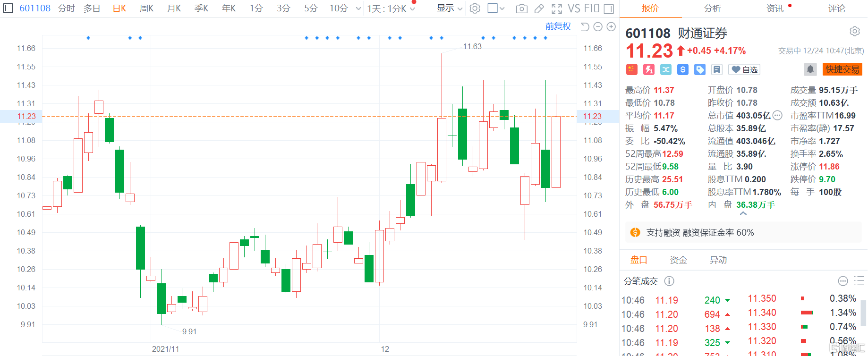
Task: Expand the 显示 dropdown
Action: coord(449,8)
